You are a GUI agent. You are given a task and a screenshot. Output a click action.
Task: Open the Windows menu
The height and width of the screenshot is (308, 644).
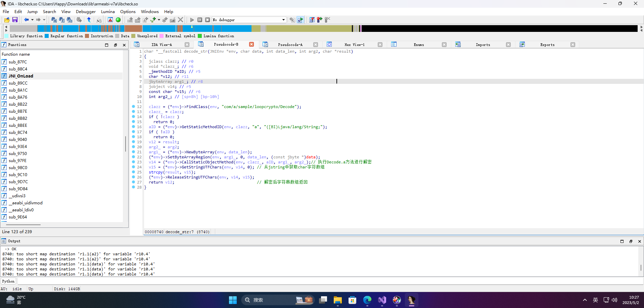point(150,11)
